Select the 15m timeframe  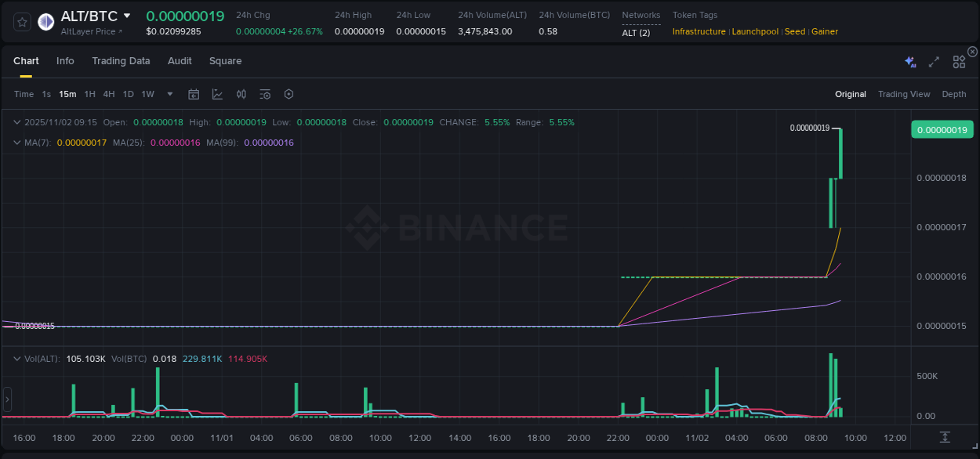[68, 94]
